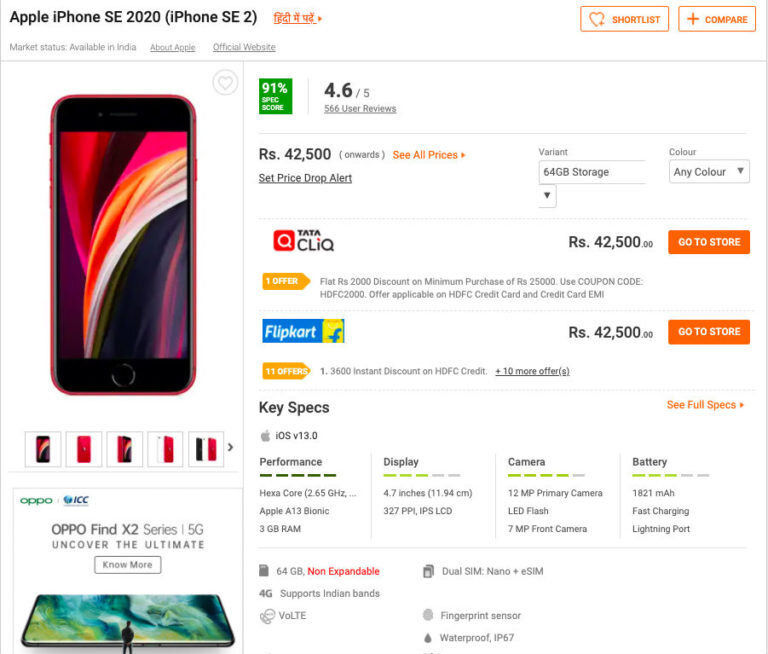768x654 pixels.
Task: Go to store for Flipkart offer
Action: tap(709, 332)
